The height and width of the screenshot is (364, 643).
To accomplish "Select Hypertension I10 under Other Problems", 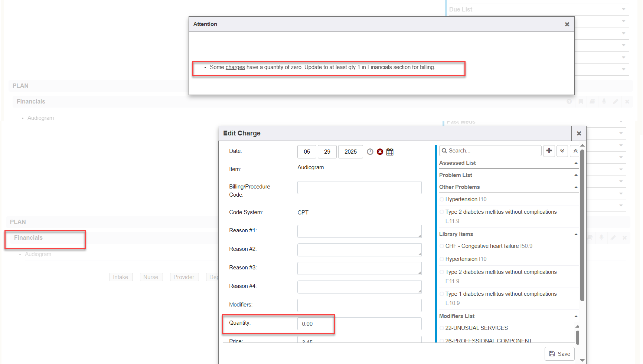I will point(442,200).
